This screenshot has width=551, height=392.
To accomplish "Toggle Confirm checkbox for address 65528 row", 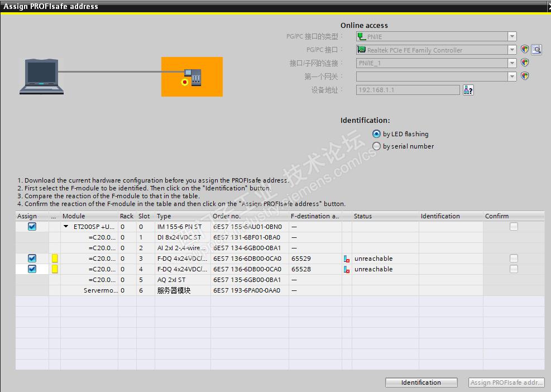I will click(x=514, y=269).
